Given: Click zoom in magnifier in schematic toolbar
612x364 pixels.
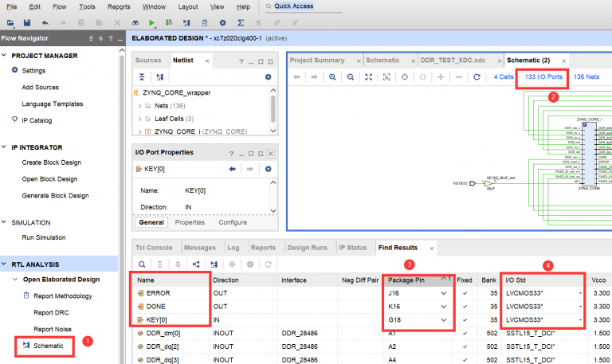Looking at the screenshot, I should pyautogui.click(x=334, y=76).
